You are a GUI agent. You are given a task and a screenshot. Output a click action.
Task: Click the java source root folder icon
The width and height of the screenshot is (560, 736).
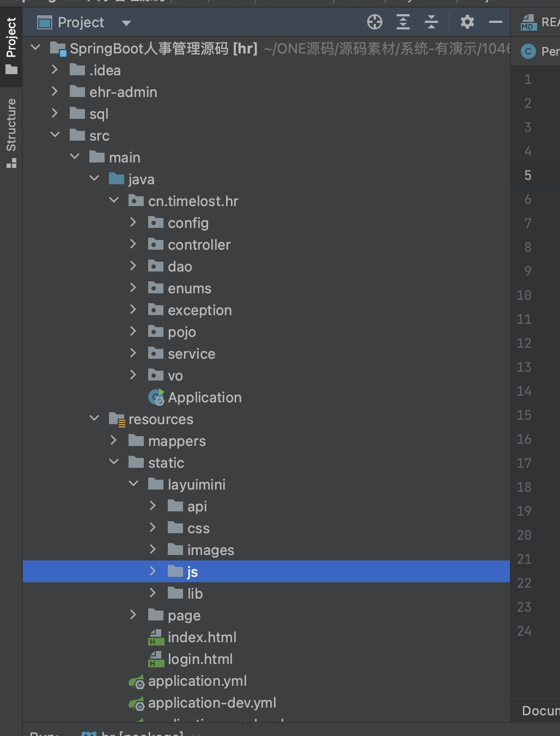[117, 179]
